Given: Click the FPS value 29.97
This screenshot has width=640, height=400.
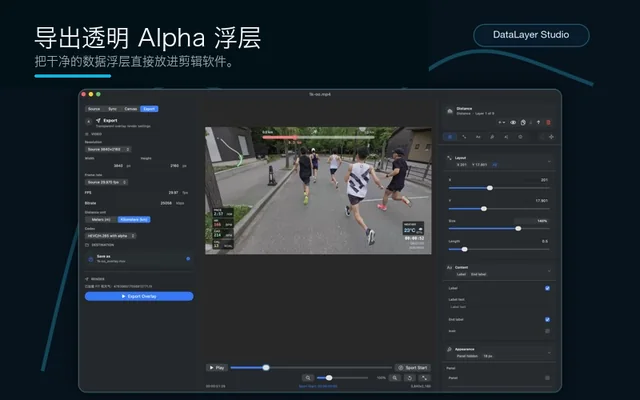Looking at the screenshot, I should pos(173,193).
